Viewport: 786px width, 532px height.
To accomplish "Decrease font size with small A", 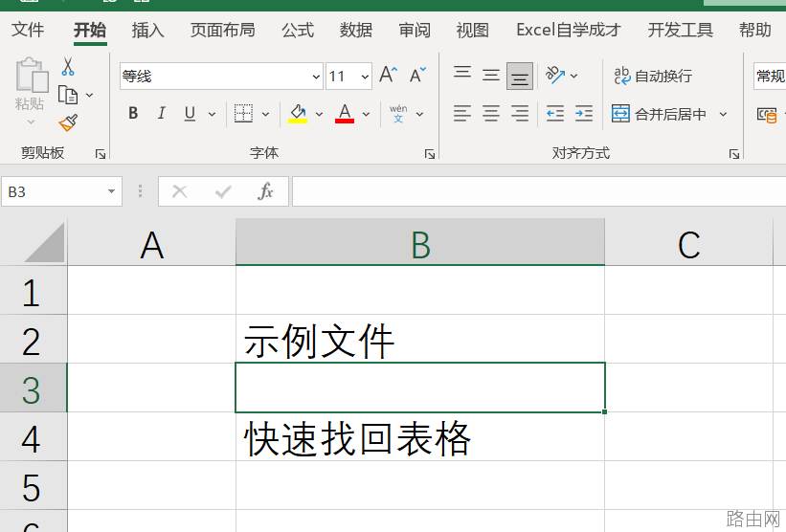I will [417, 76].
